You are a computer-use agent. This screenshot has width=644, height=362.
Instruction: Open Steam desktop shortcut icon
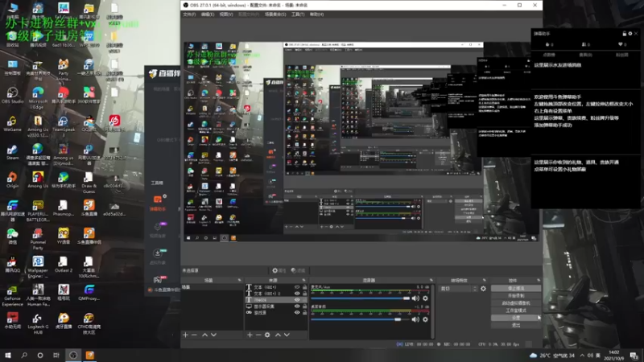pyautogui.click(x=12, y=152)
